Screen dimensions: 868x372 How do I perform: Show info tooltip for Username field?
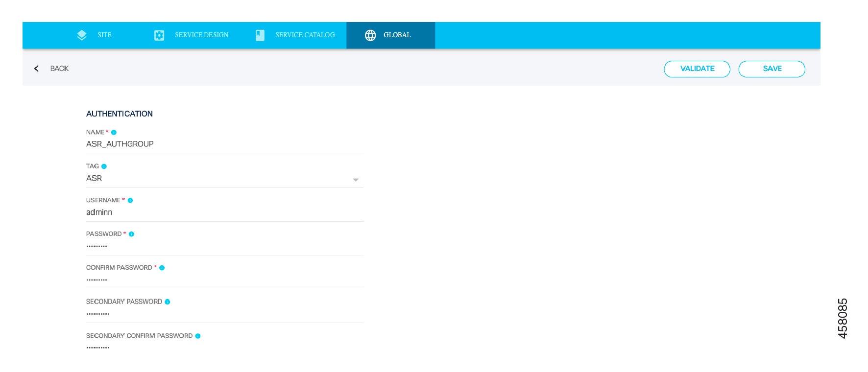(x=130, y=200)
